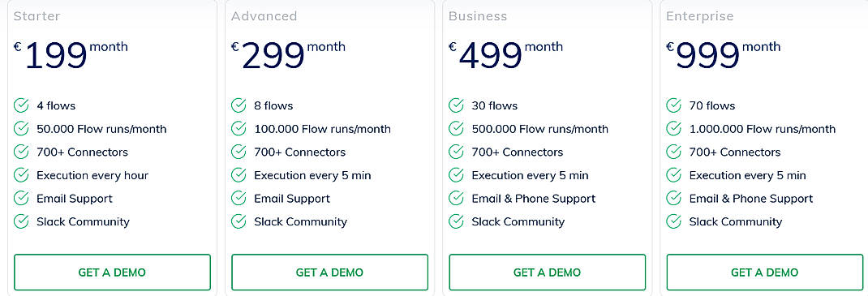Screen dimensions: 868x296
Task: Click Advanced's Execution every 5 min checkmark
Action: pyautogui.click(x=238, y=175)
